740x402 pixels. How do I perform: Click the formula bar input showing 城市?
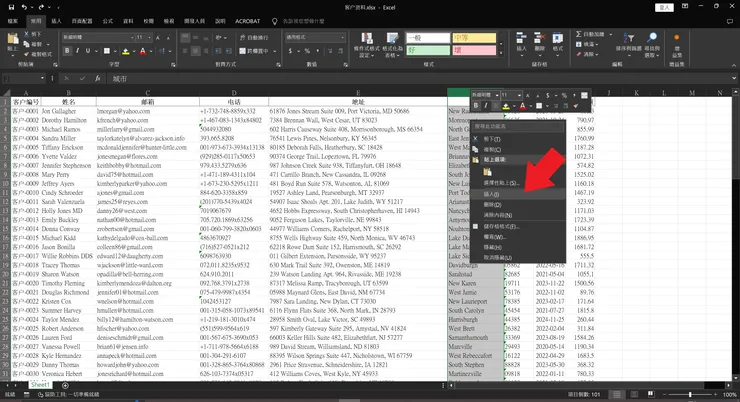(420, 79)
